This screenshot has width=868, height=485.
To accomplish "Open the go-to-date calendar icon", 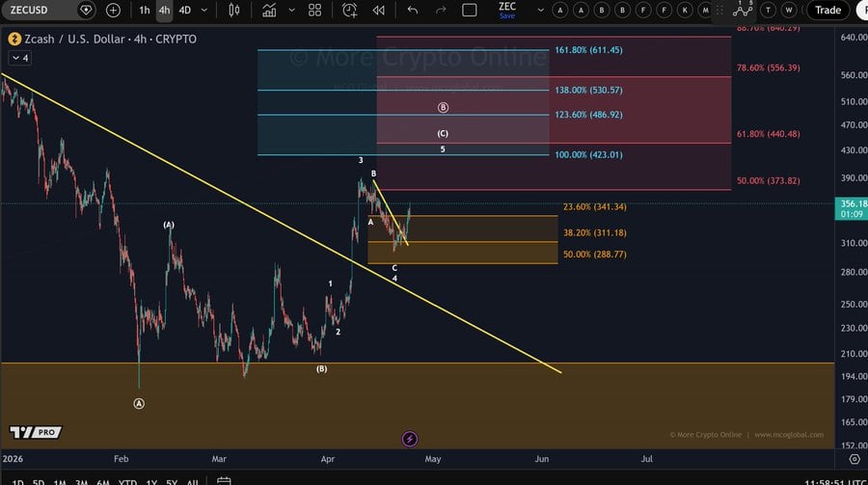I will 224,480.
